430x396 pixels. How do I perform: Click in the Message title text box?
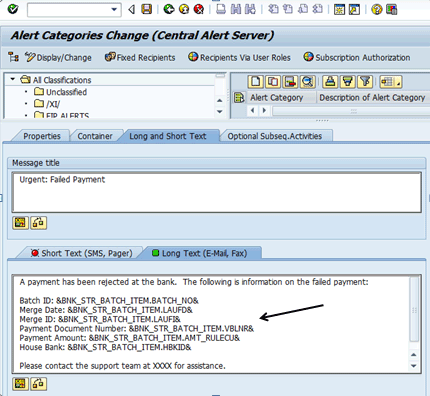217,192
